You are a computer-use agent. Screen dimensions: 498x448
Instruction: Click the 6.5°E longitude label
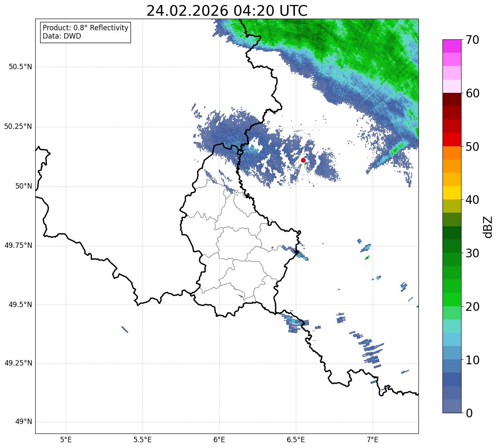[x=296, y=439]
